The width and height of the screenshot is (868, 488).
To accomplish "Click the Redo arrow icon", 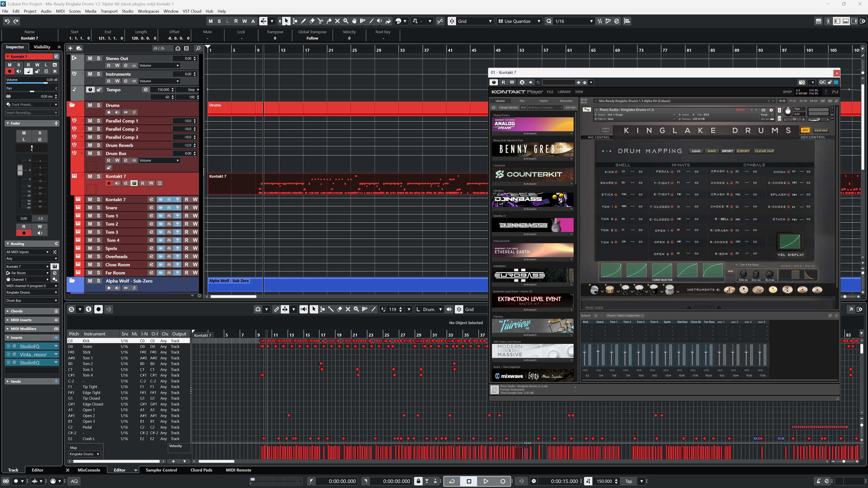I will pyautogui.click(x=16, y=21).
